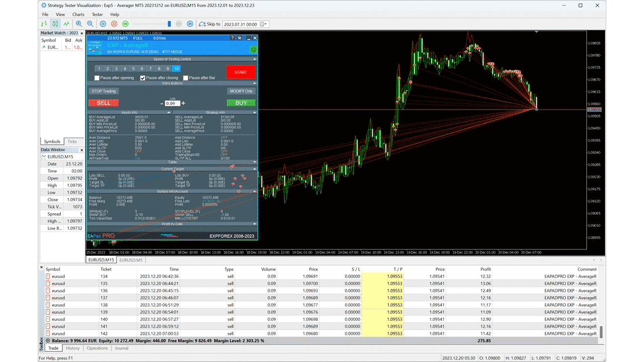
Task: Zoom in on the chart
Action: tap(79, 24)
